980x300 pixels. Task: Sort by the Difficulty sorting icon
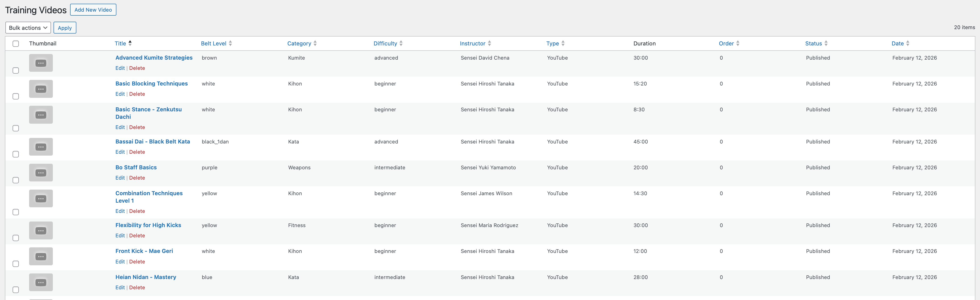[x=401, y=43]
